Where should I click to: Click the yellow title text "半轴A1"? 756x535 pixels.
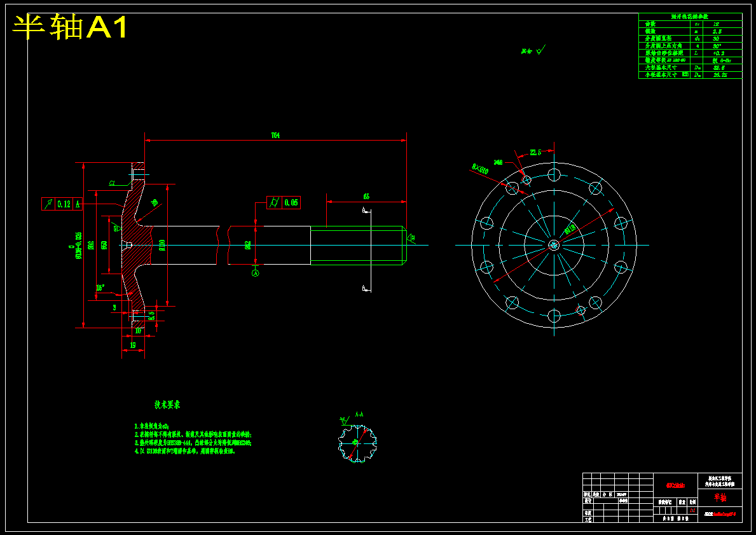70,27
